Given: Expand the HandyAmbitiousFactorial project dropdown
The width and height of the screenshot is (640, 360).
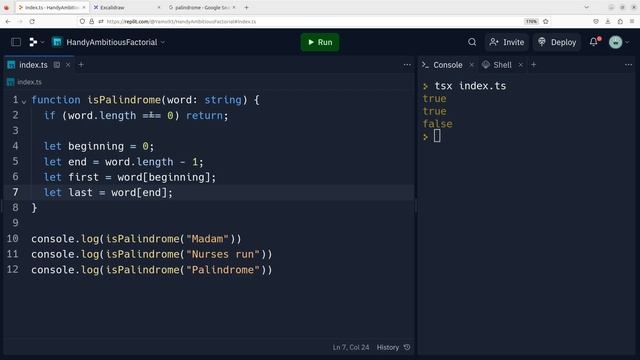Looking at the screenshot, I should click(163, 42).
